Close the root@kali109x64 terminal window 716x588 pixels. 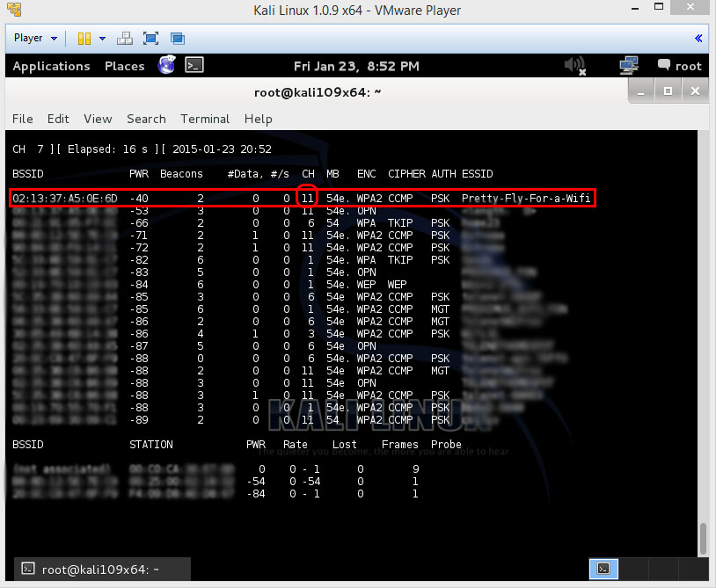point(695,91)
